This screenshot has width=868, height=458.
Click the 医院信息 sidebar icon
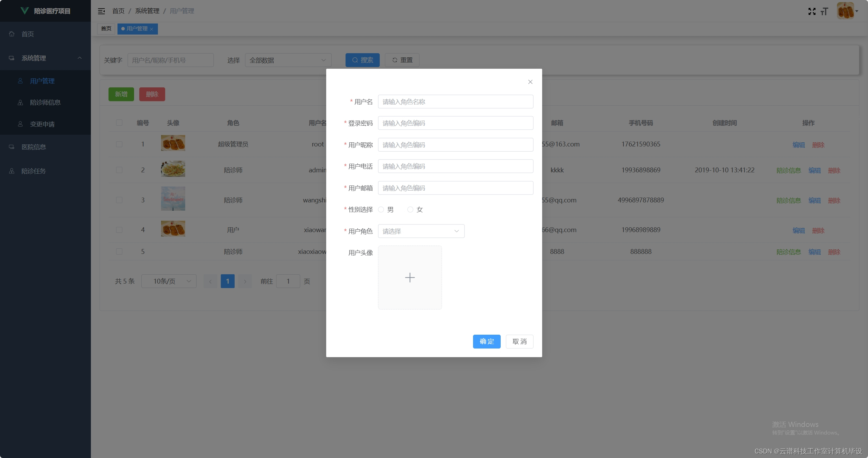pyautogui.click(x=12, y=147)
